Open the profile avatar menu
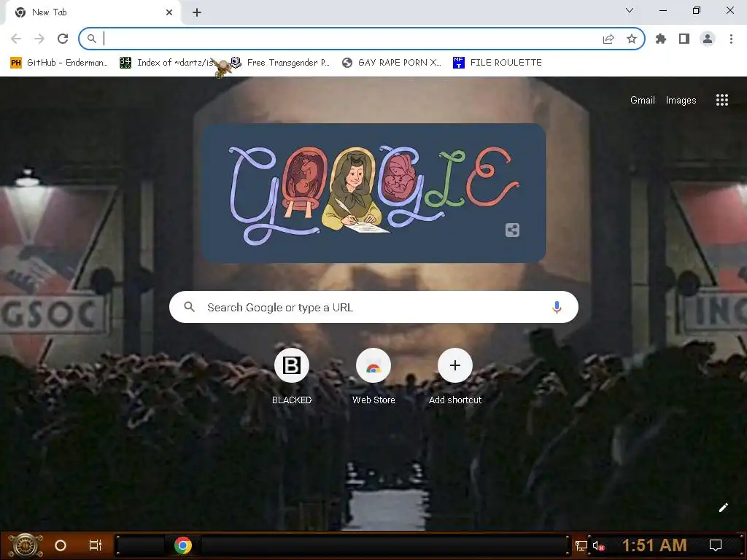 [x=708, y=39]
